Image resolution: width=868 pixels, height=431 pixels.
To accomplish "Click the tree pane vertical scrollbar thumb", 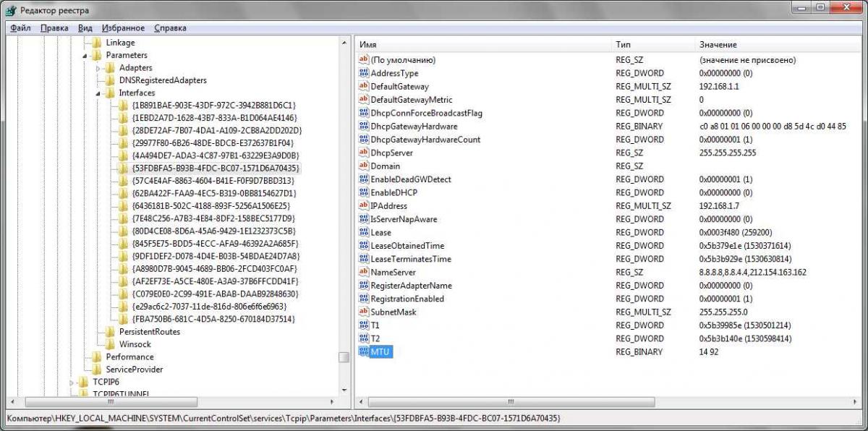I will click(344, 357).
